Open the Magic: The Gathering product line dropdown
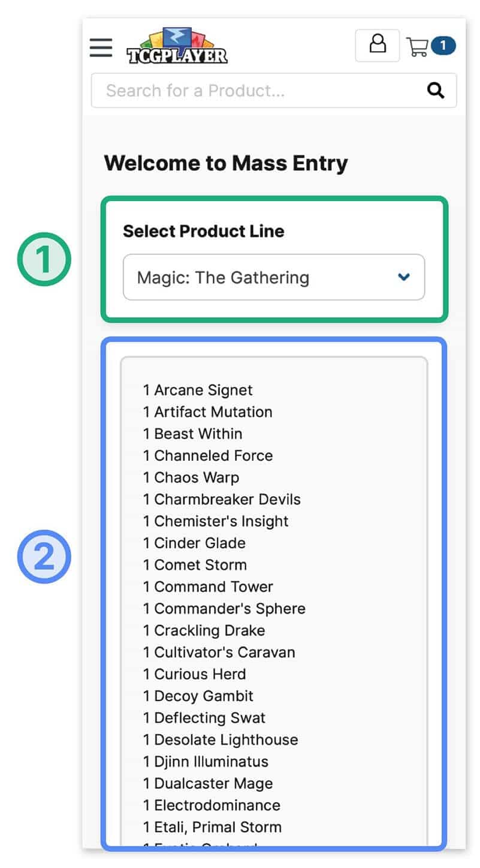 point(273,277)
